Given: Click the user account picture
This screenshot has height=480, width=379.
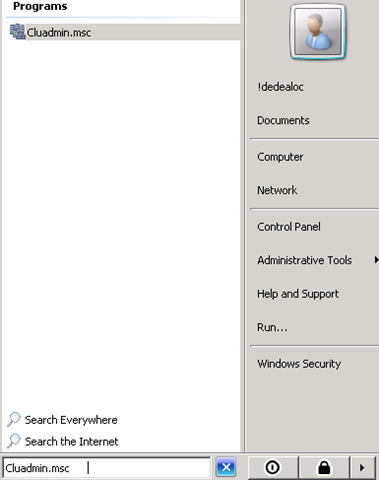Looking at the screenshot, I should click(318, 32).
